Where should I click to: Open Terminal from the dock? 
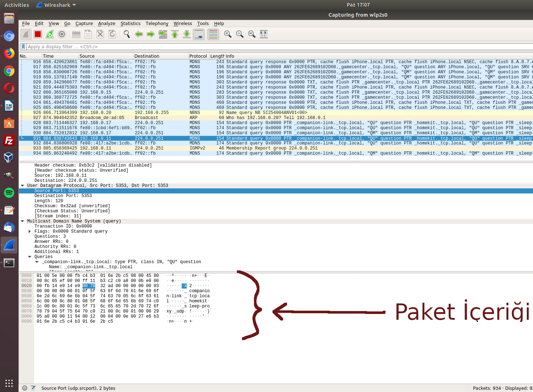tap(9, 263)
